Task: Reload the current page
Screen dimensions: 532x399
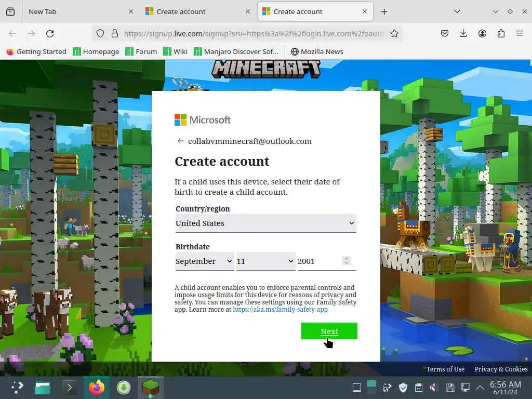Action: (50, 34)
